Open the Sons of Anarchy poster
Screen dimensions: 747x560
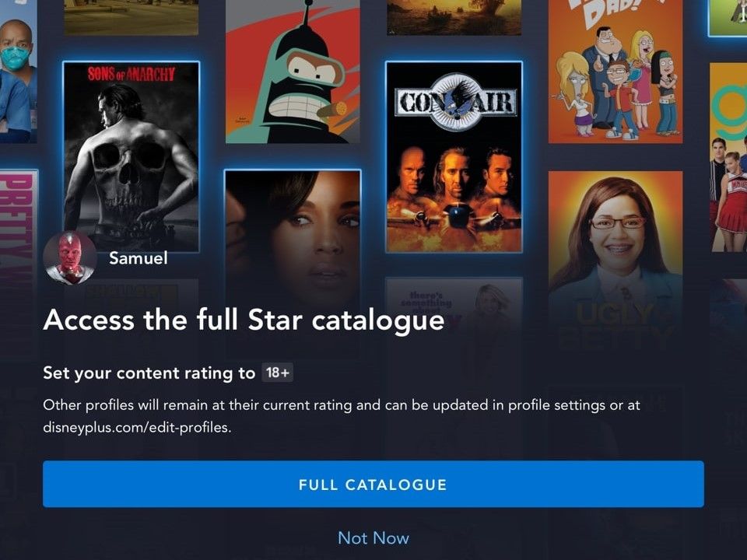pos(131,156)
